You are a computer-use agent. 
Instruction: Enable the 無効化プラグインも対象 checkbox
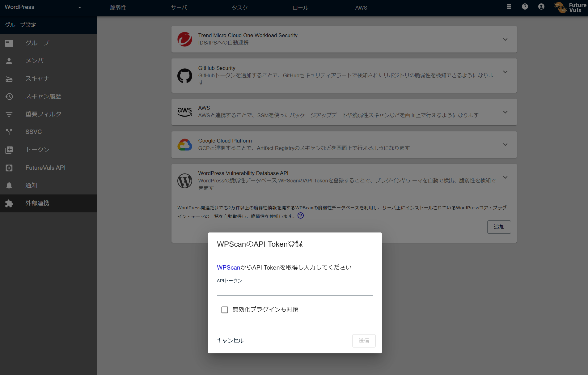[225, 309]
